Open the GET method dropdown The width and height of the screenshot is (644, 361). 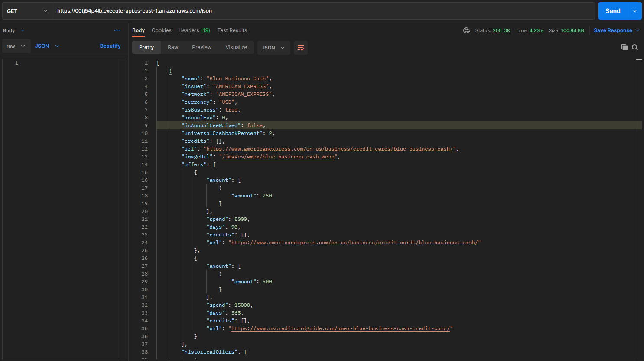(27, 11)
